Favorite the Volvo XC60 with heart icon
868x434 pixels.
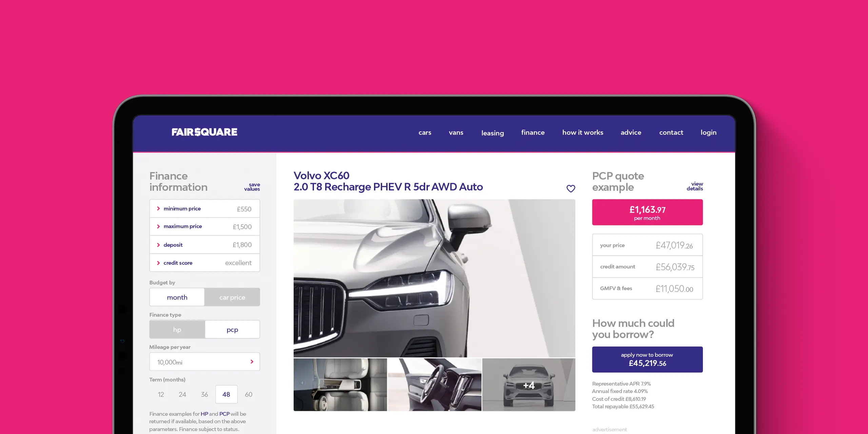(571, 189)
